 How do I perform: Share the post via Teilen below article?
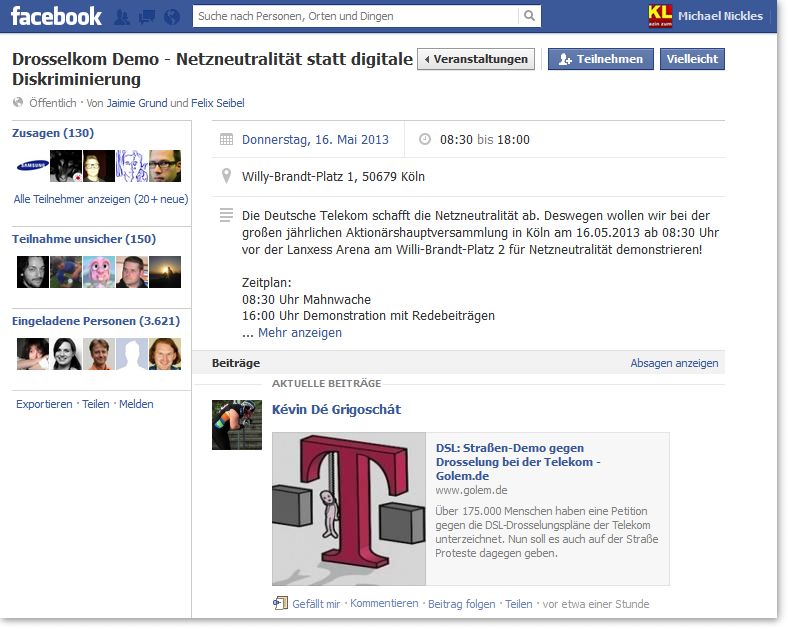(x=519, y=604)
